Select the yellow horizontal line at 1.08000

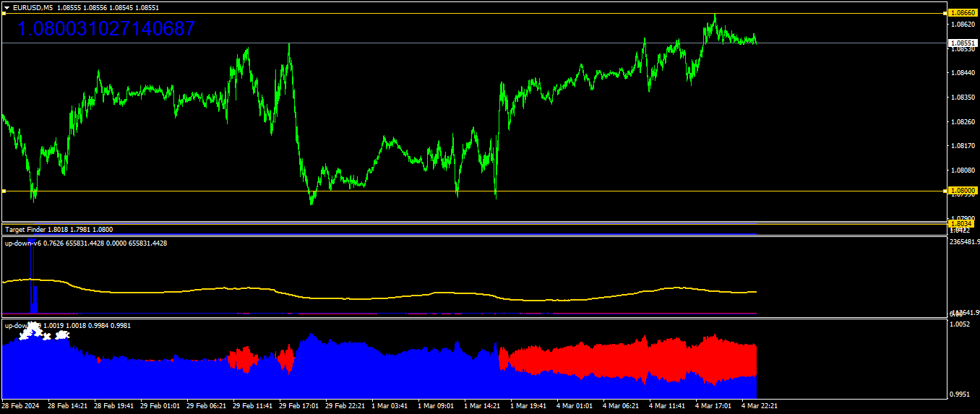point(473,191)
